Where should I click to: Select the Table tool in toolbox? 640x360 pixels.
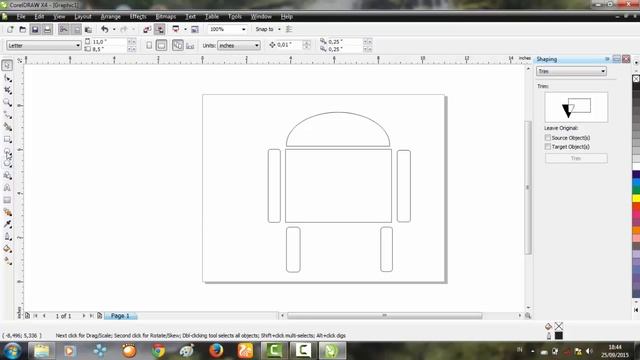coord(7,200)
